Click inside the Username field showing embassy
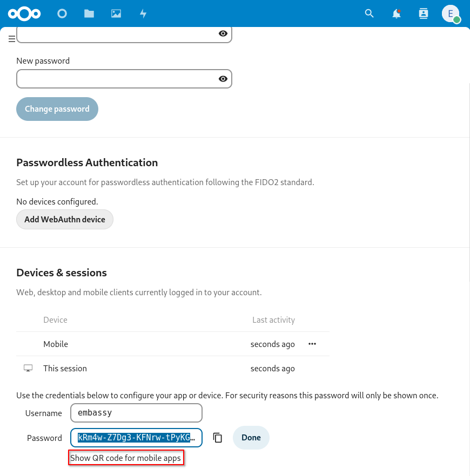The height and width of the screenshot is (476, 470). [136, 413]
